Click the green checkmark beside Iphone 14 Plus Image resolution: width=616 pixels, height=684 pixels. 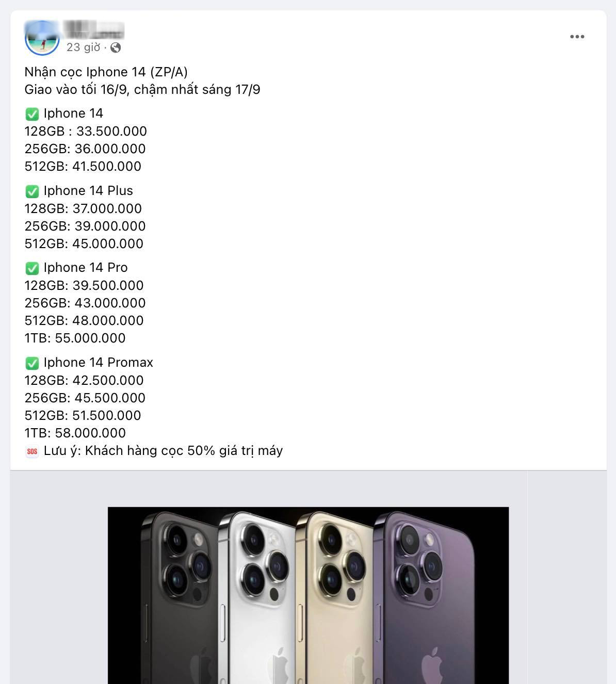click(x=32, y=191)
